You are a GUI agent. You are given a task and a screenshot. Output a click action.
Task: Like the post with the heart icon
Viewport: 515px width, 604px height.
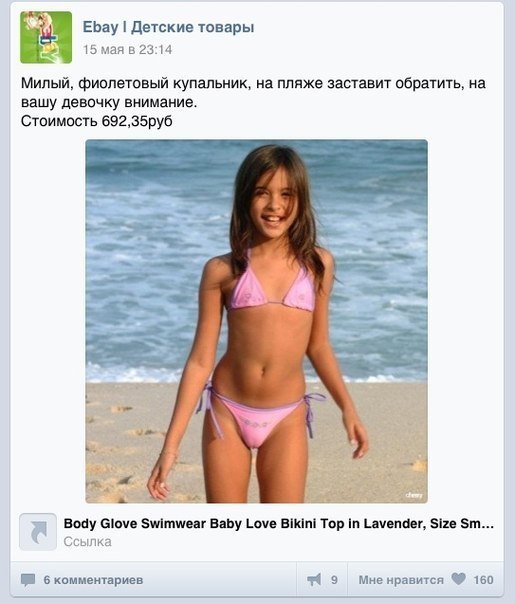coord(458,579)
